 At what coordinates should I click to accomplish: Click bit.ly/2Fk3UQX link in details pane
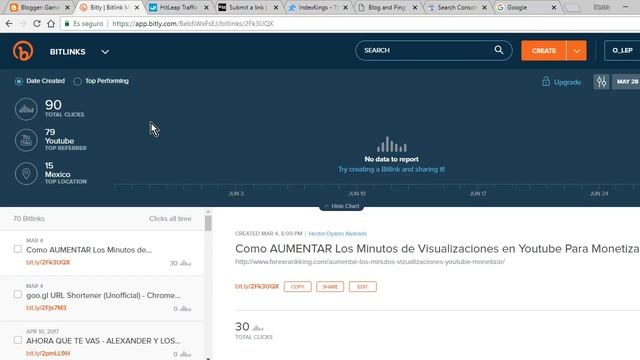[257, 287]
